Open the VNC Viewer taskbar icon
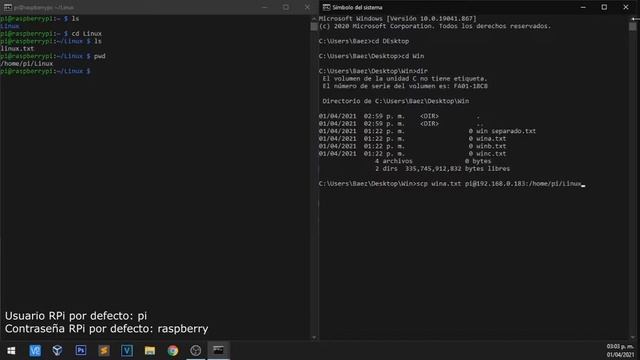The width and height of the screenshot is (640, 360). coord(35,350)
